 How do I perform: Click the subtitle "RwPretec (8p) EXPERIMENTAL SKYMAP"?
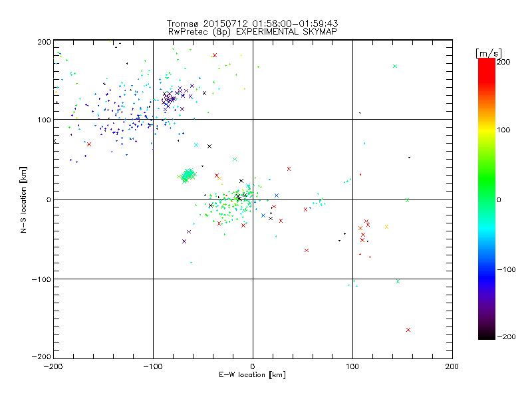(252, 31)
